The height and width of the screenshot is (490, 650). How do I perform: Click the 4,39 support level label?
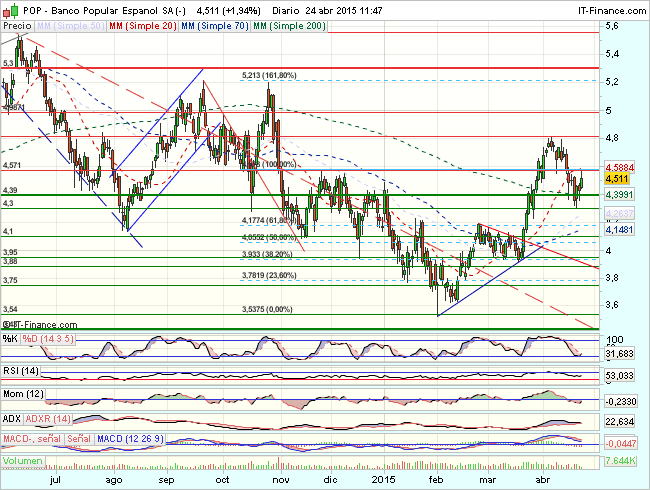[x=10, y=190]
